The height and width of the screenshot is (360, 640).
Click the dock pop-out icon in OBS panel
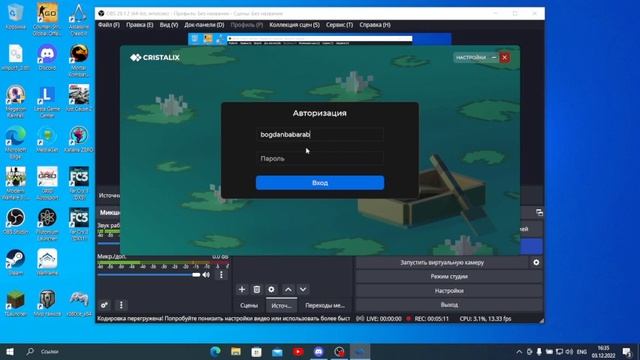(x=539, y=212)
